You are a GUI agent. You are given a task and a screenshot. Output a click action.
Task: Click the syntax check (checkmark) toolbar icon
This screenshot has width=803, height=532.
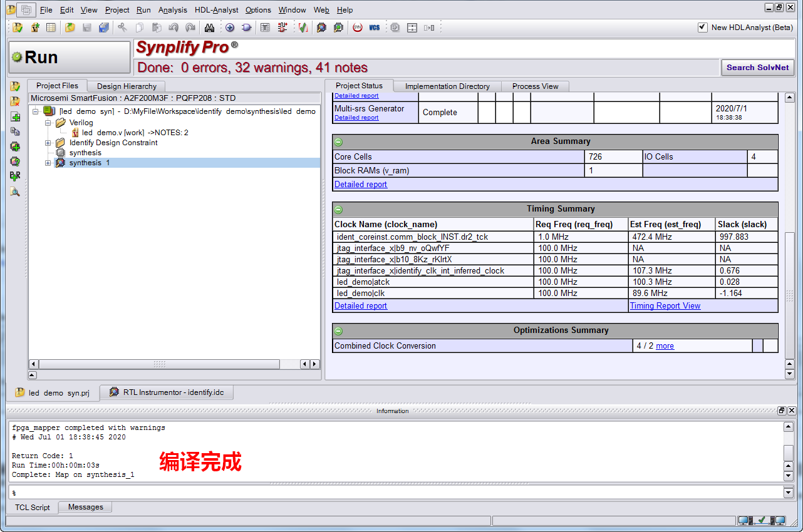tap(303, 28)
